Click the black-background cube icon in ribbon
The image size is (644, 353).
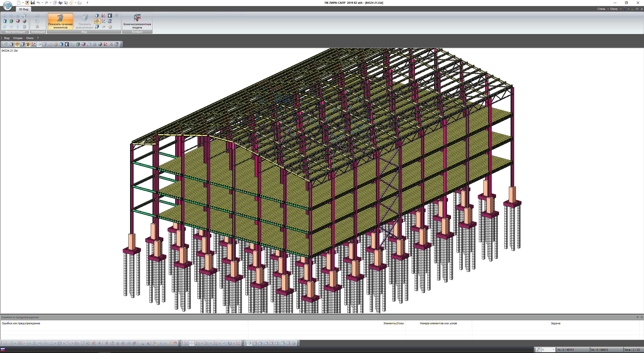click(110, 16)
